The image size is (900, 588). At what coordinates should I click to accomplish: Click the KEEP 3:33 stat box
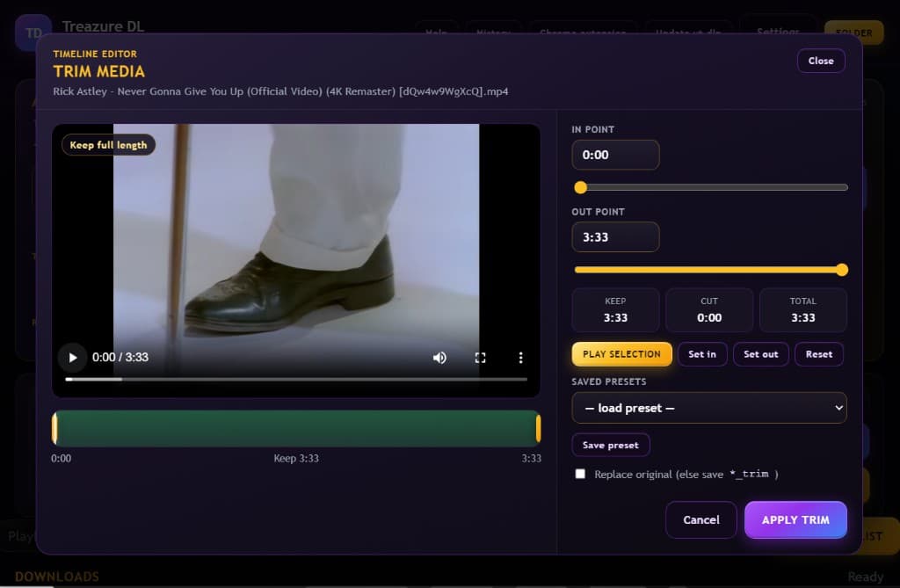point(615,310)
